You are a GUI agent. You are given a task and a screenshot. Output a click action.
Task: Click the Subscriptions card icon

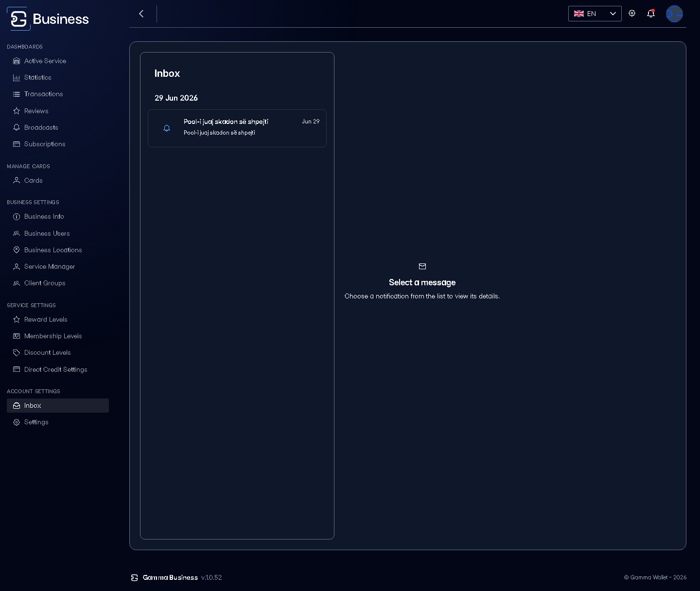point(17,144)
